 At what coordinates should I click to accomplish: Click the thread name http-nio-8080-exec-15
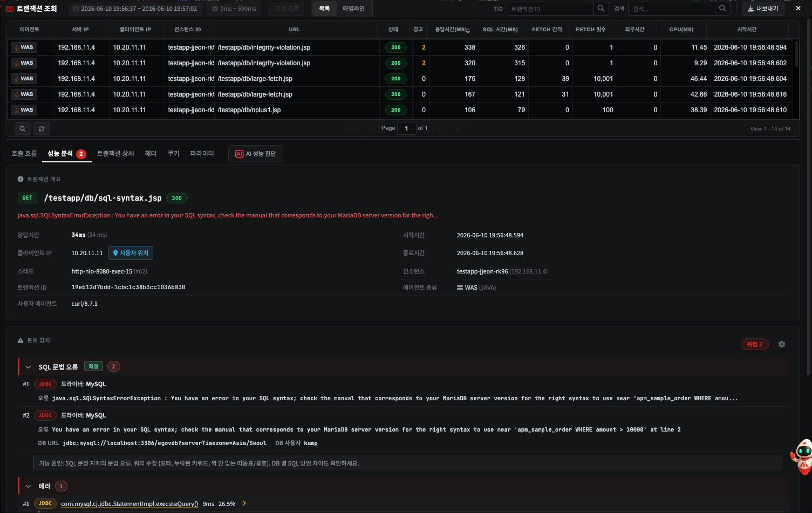click(102, 271)
